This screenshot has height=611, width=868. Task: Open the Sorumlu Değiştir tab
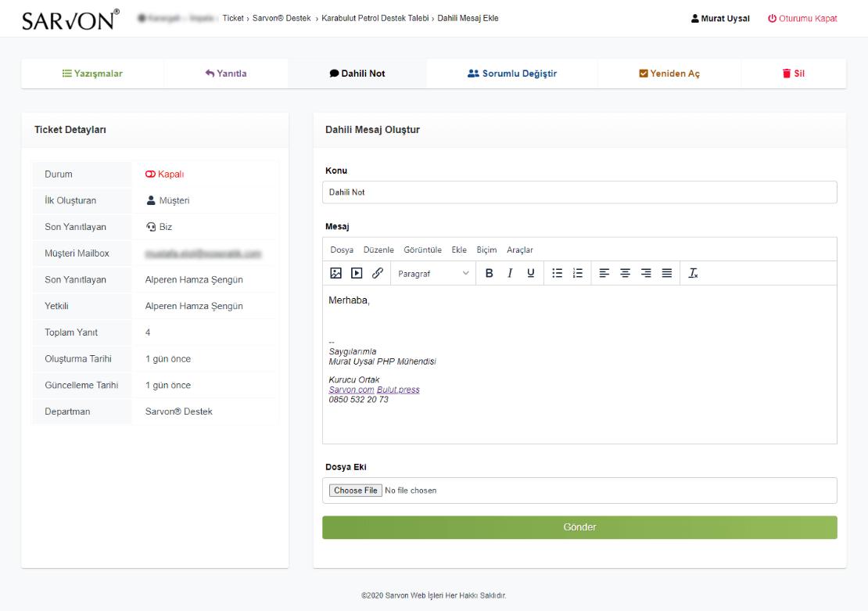(x=512, y=74)
